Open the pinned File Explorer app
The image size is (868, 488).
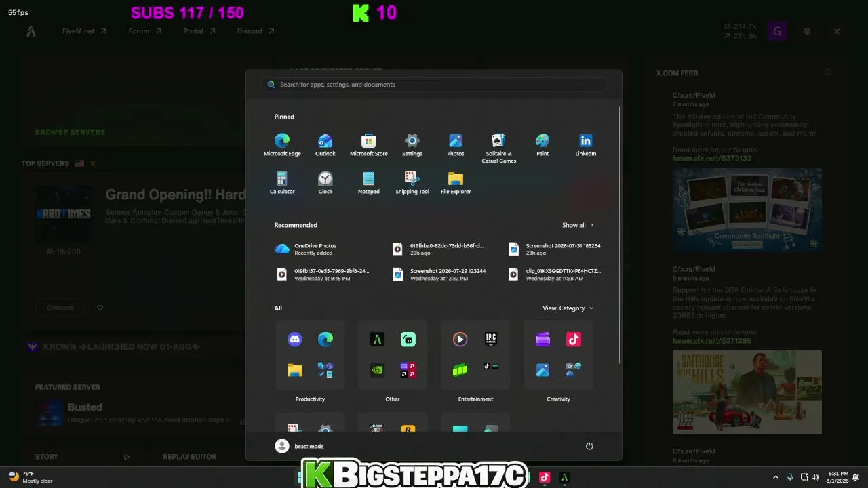pyautogui.click(x=456, y=183)
